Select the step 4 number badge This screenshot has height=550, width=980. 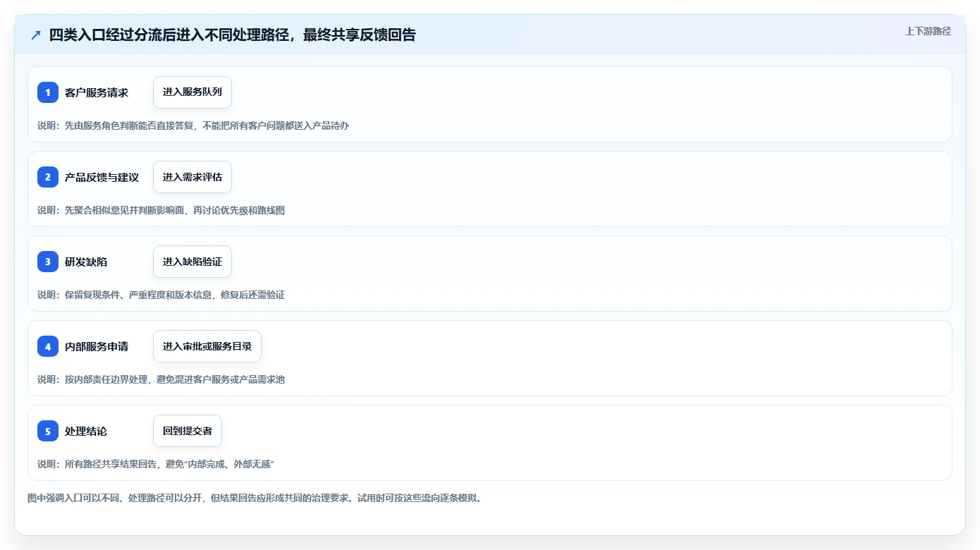48,346
